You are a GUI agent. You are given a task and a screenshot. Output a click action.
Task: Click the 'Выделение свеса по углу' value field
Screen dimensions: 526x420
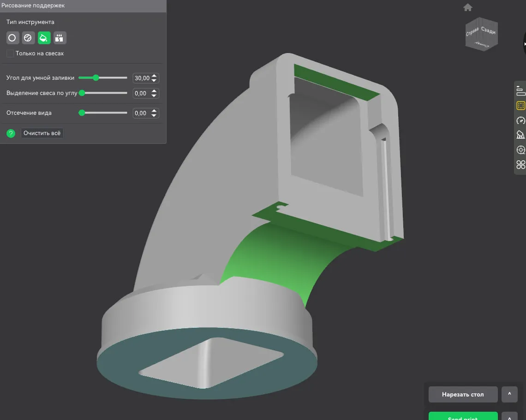click(141, 94)
